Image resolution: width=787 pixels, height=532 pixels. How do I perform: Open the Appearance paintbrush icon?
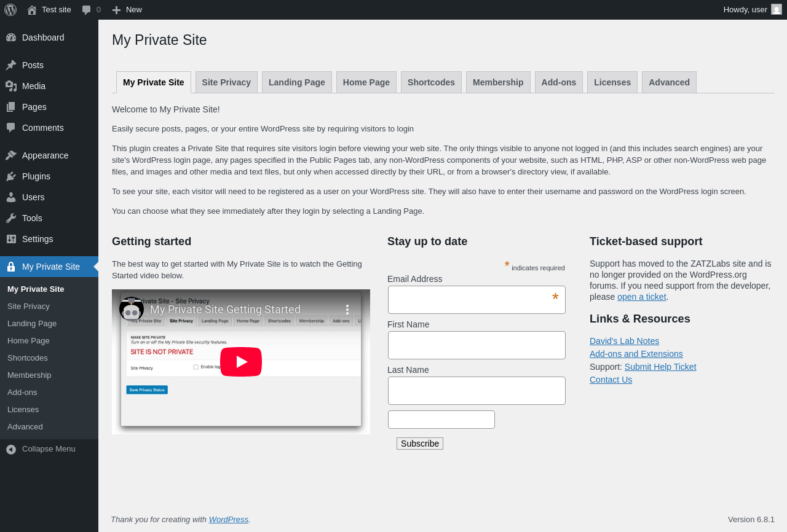click(11, 155)
